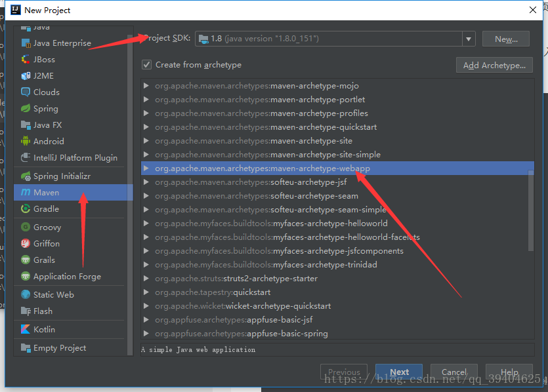Click the Empty Project folder icon

pos(26,347)
